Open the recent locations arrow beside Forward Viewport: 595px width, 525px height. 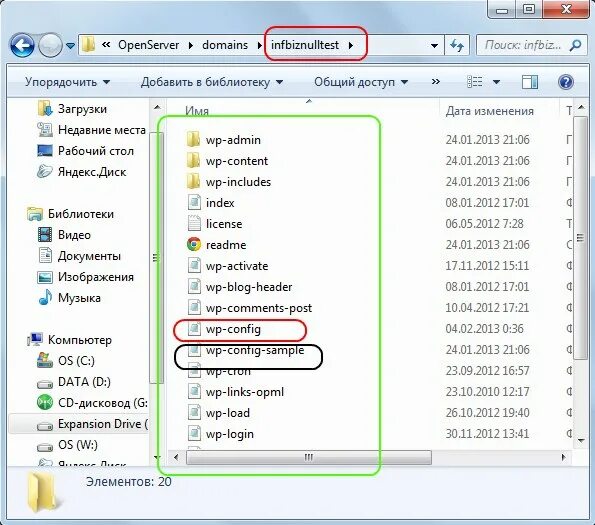70,46
